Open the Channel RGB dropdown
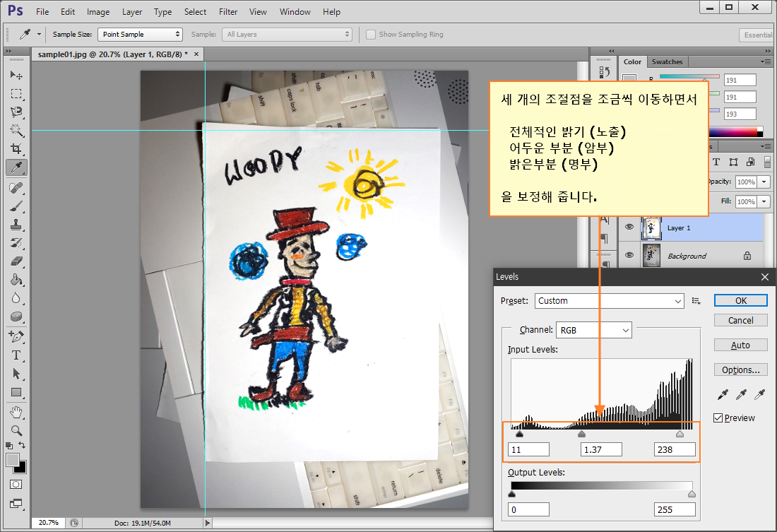The image size is (777, 532). tap(594, 330)
